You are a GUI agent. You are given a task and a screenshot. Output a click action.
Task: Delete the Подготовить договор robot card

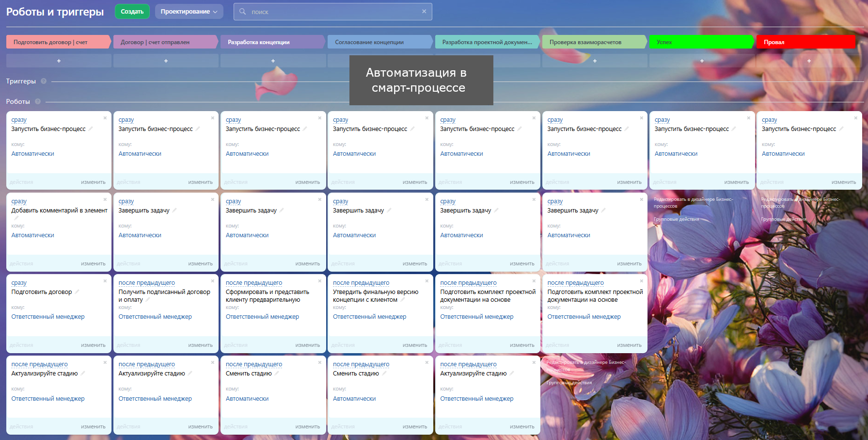(x=105, y=281)
